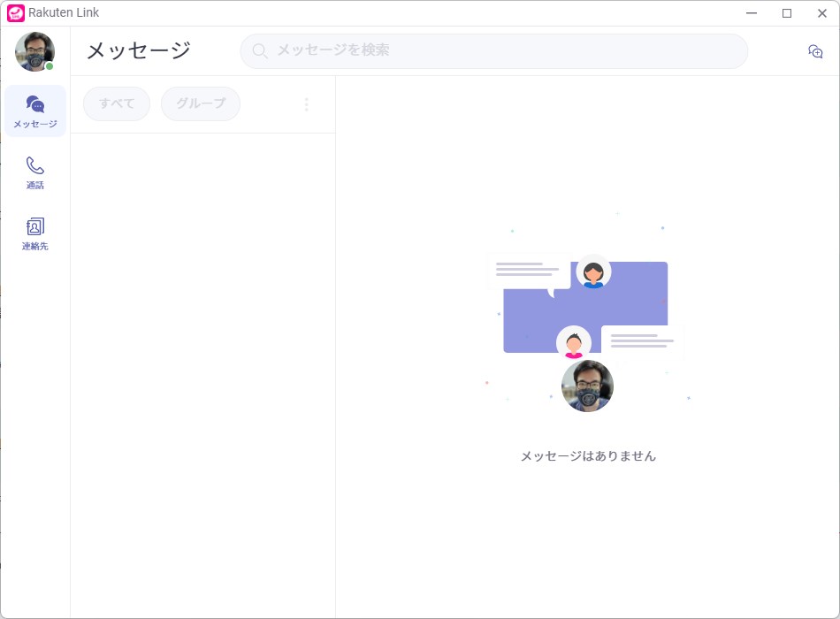The width and height of the screenshot is (840, 619).
Task: Select the グループ filter
Action: point(201,103)
